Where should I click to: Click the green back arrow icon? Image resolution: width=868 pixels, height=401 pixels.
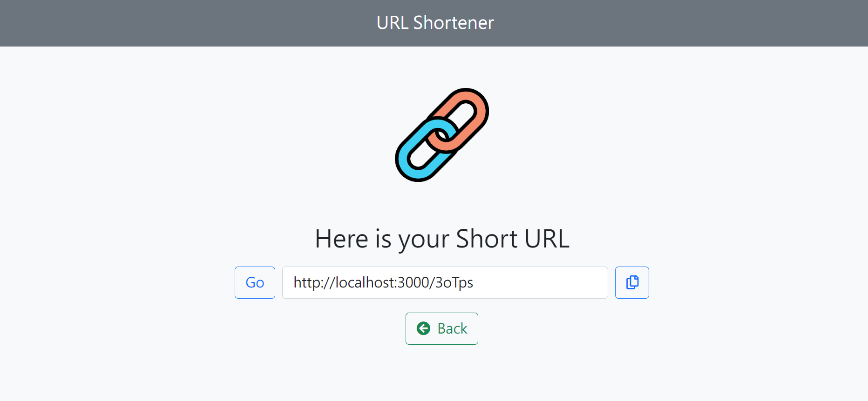point(423,328)
